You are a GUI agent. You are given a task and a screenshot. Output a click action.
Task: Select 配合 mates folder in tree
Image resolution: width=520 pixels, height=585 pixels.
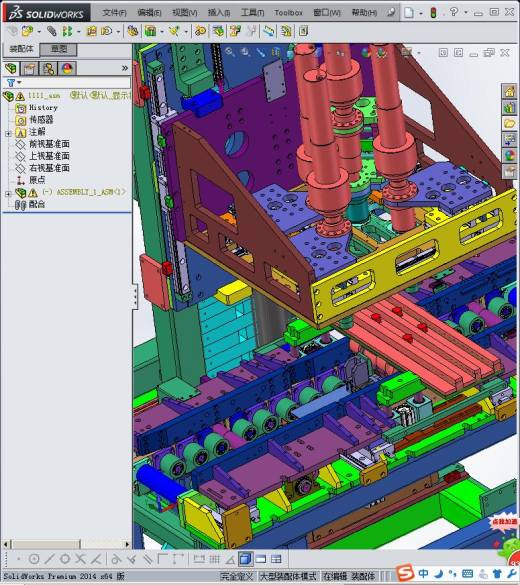pyautogui.click(x=37, y=204)
